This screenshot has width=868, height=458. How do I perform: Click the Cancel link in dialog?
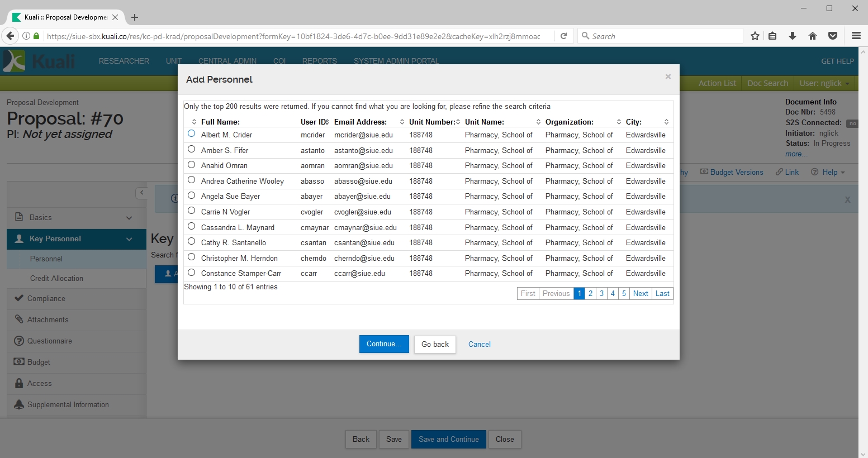pos(479,344)
